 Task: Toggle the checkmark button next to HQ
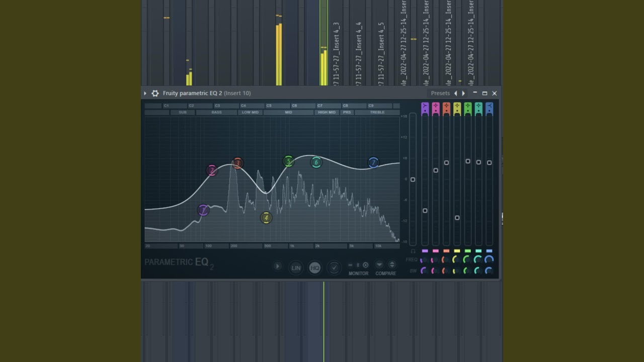[x=334, y=268]
